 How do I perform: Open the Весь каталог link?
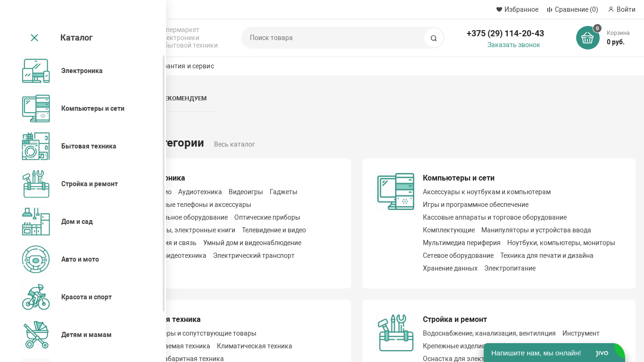click(234, 144)
